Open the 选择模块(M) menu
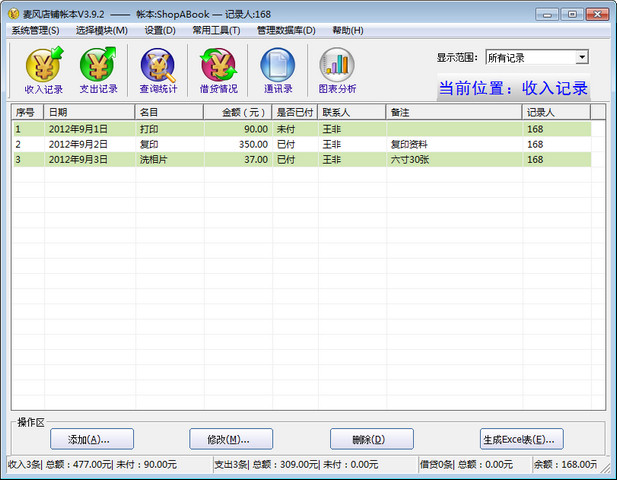This screenshot has height=480, width=617. pos(101,30)
